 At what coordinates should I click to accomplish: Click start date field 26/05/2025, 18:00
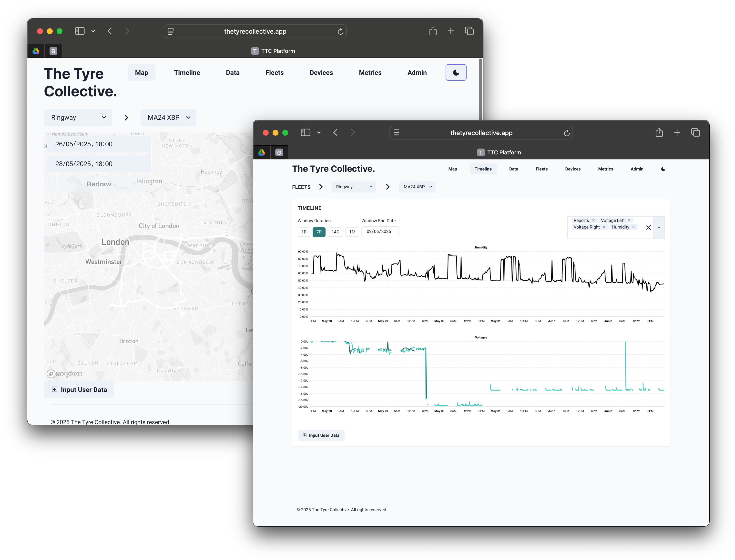[99, 144]
